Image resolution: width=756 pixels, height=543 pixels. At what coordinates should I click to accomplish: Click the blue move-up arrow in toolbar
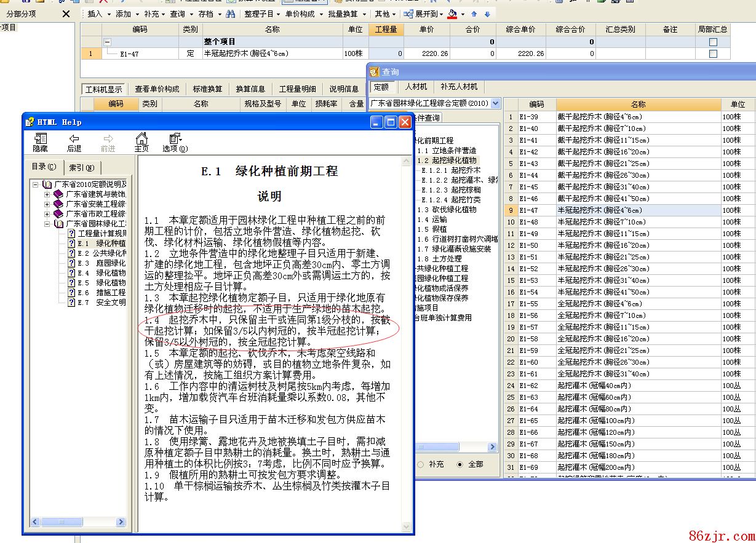(474, 14)
